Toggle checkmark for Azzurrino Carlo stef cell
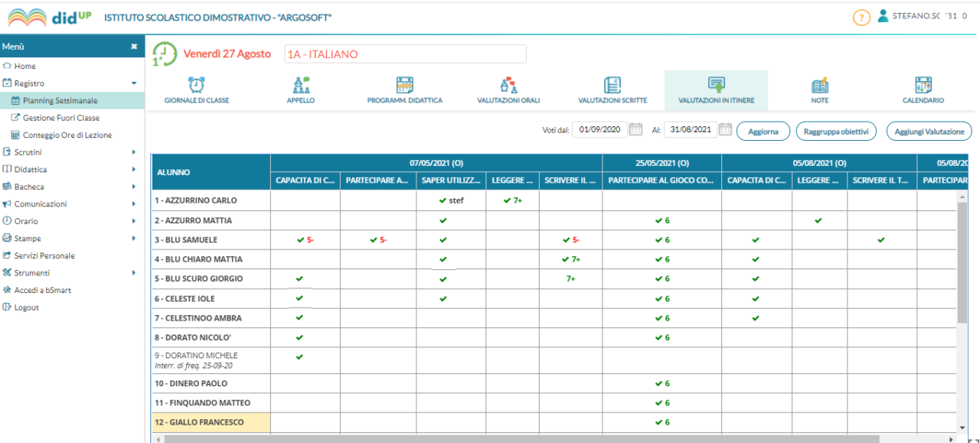This screenshot has width=980, height=443. (x=443, y=200)
